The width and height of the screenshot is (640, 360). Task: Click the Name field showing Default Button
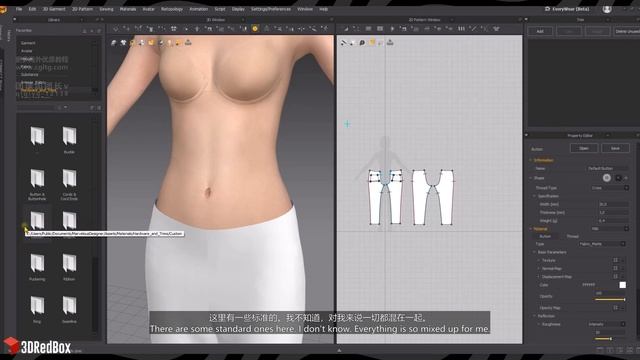coord(607,168)
